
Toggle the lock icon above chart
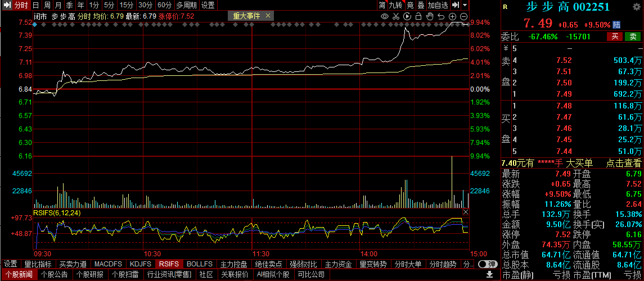(x=418, y=16)
